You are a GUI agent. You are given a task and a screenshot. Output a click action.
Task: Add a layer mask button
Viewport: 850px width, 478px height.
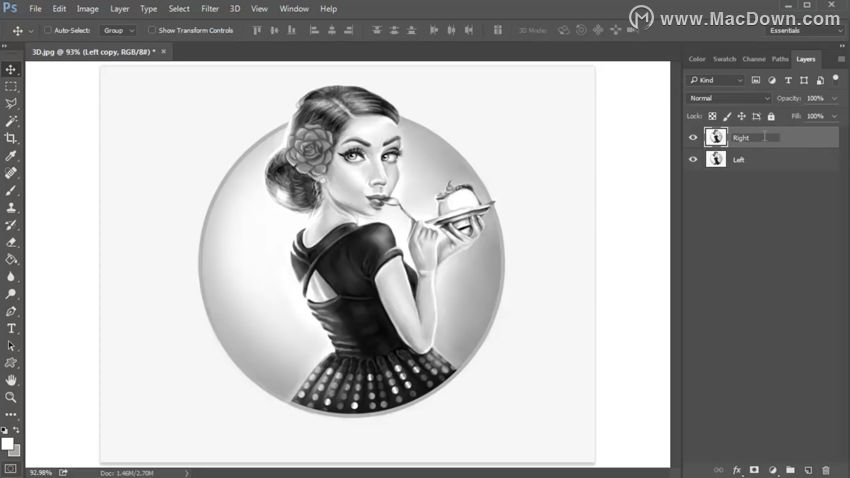[x=754, y=470]
